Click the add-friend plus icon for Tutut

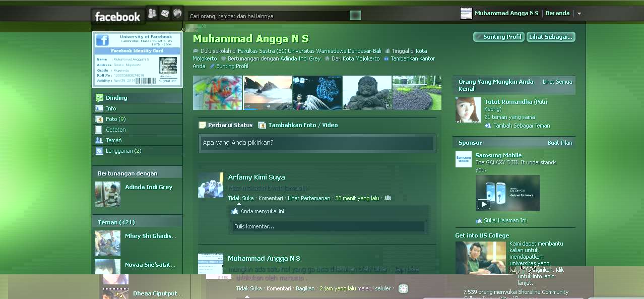point(488,126)
